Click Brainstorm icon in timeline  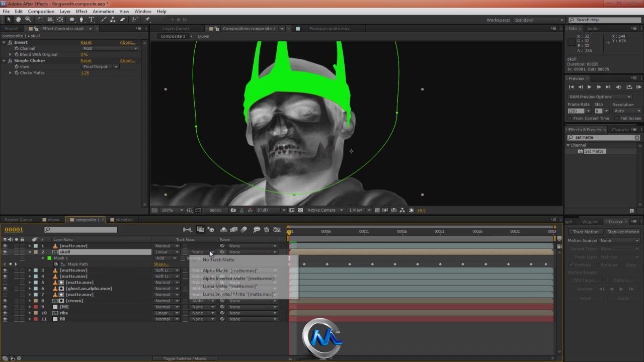257,230
